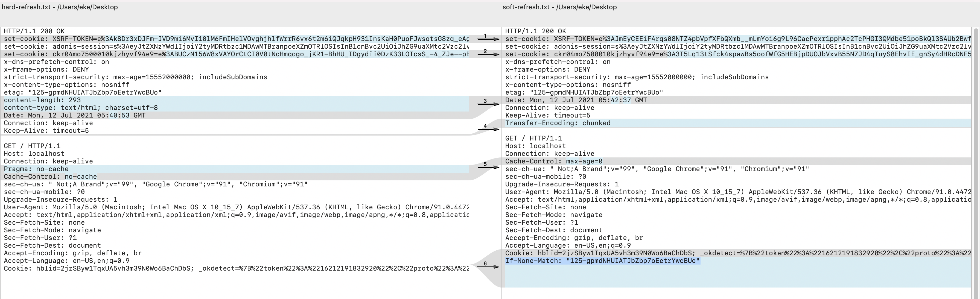Click the strict-transport-security line in the left pane

(x=135, y=77)
